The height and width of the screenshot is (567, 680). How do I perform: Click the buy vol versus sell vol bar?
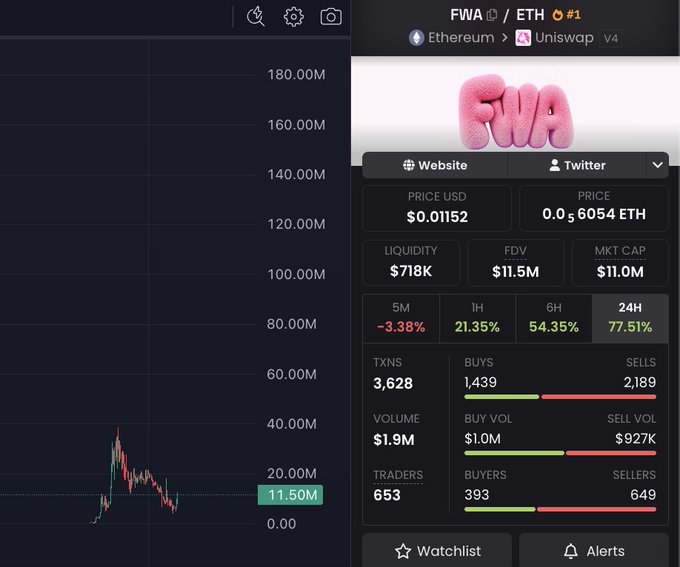pos(560,453)
